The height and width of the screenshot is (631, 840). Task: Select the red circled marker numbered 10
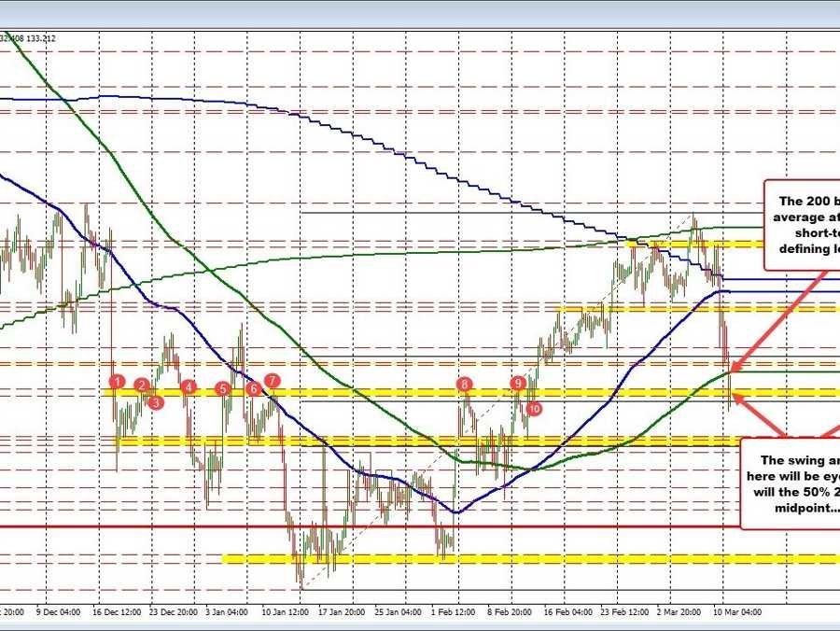[535, 408]
